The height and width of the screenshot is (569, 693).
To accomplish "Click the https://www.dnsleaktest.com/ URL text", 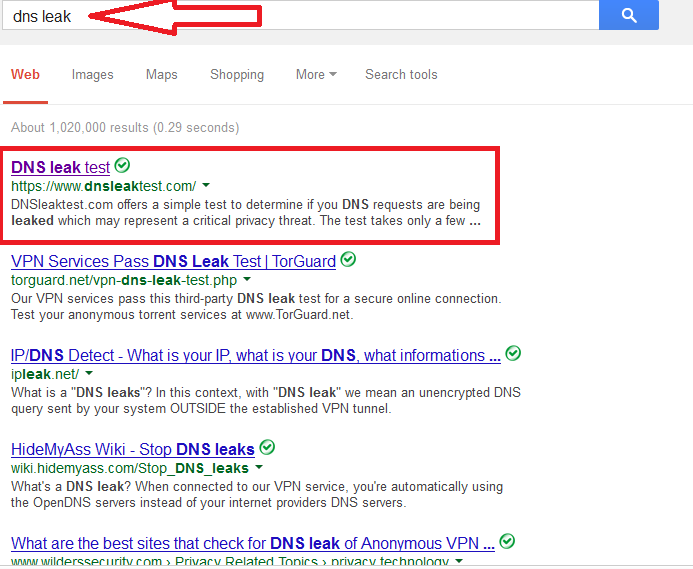I will [103, 186].
